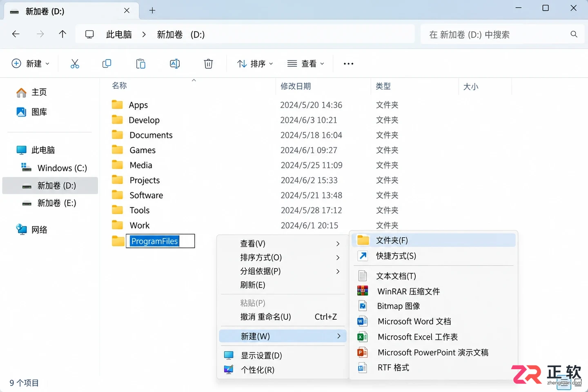
Task: Create a 文本文档(T) text file
Action: pyautogui.click(x=434, y=276)
